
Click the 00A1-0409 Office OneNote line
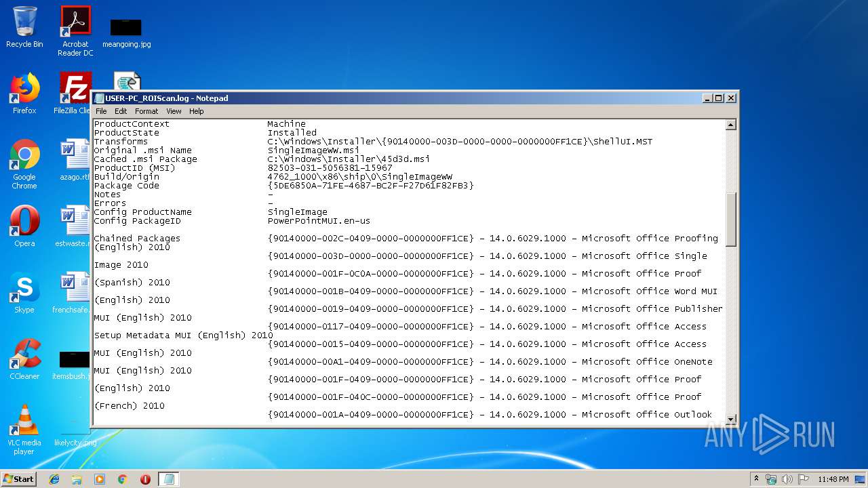tap(490, 362)
